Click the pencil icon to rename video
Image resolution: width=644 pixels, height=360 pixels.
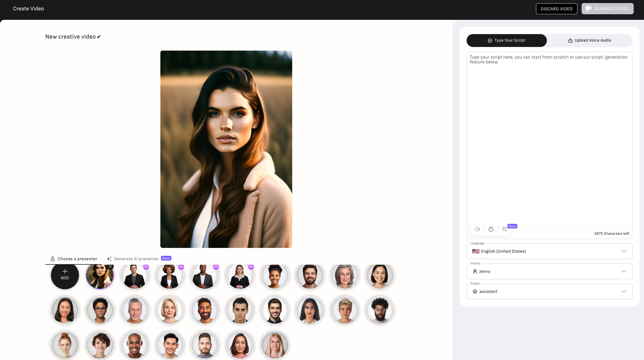[x=99, y=37]
